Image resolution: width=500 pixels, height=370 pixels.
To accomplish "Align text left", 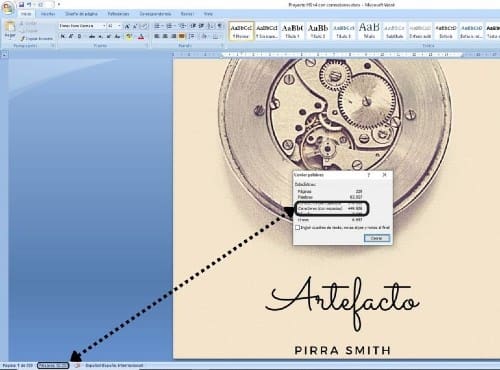I will click(157, 36).
